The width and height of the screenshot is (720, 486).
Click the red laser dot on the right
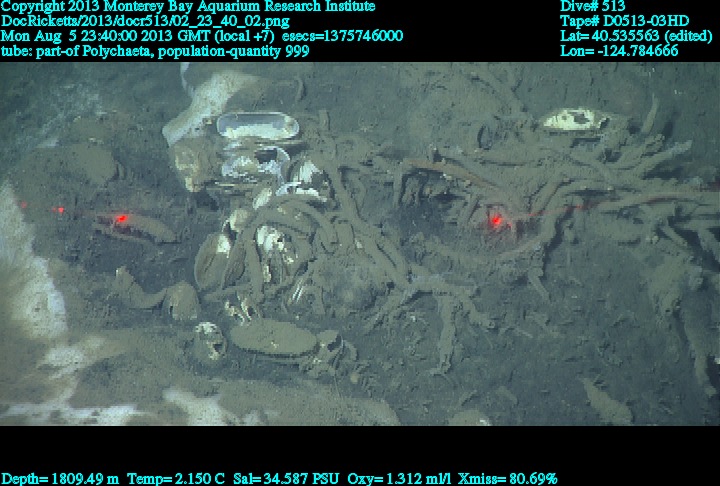pyautogui.click(x=495, y=221)
